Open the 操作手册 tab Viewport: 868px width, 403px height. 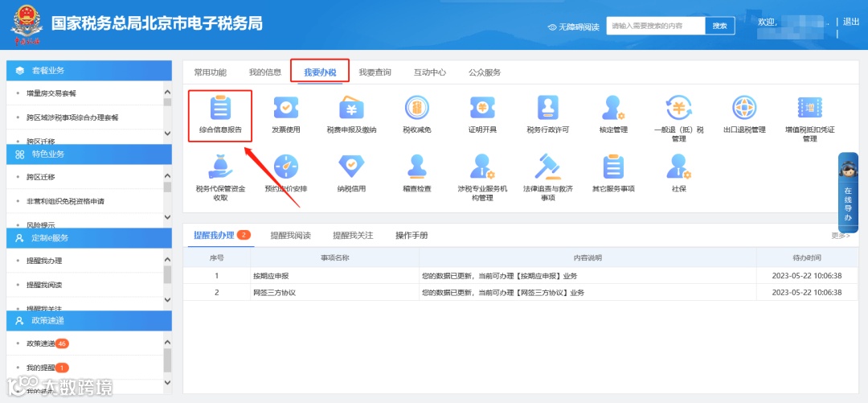pyautogui.click(x=411, y=235)
